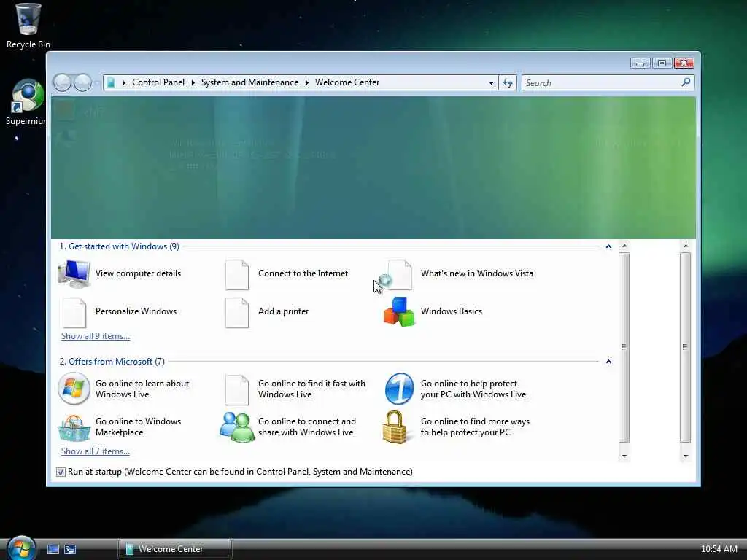The height and width of the screenshot is (560, 747).
Task: Click the Refresh button beside the address bar
Action: coord(508,83)
